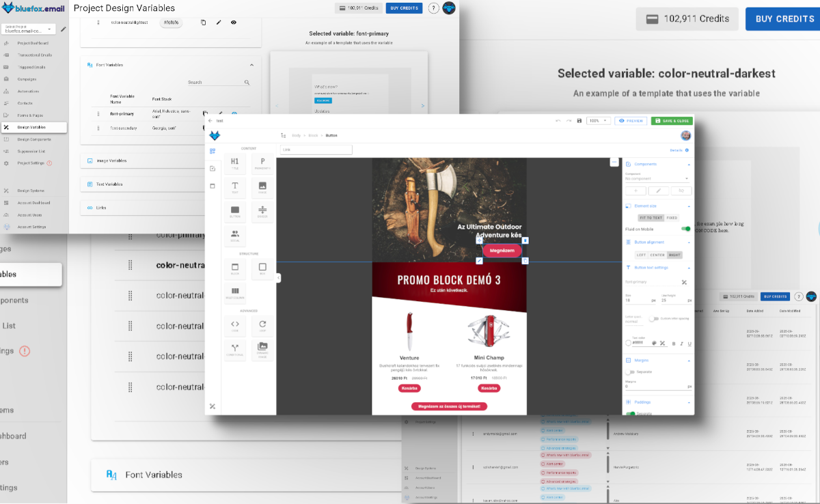Screen dimensions: 820x504
Task: Toggle the Fluid on Mobile switch
Action: click(x=685, y=229)
